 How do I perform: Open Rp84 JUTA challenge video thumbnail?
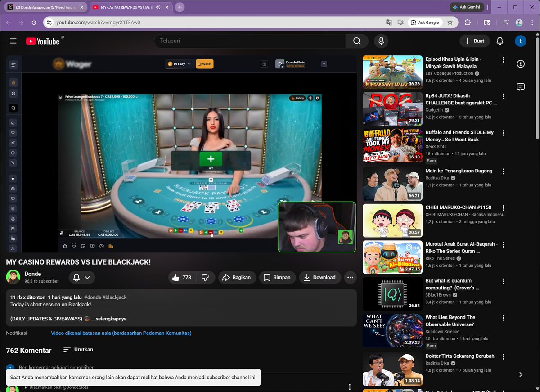(x=392, y=109)
